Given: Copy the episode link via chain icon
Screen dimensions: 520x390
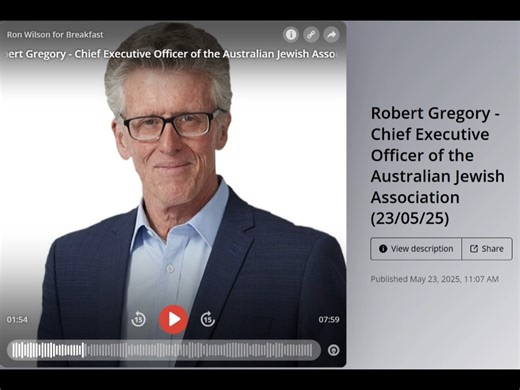Looking at the screenshot, I should (x=311, y=34).
